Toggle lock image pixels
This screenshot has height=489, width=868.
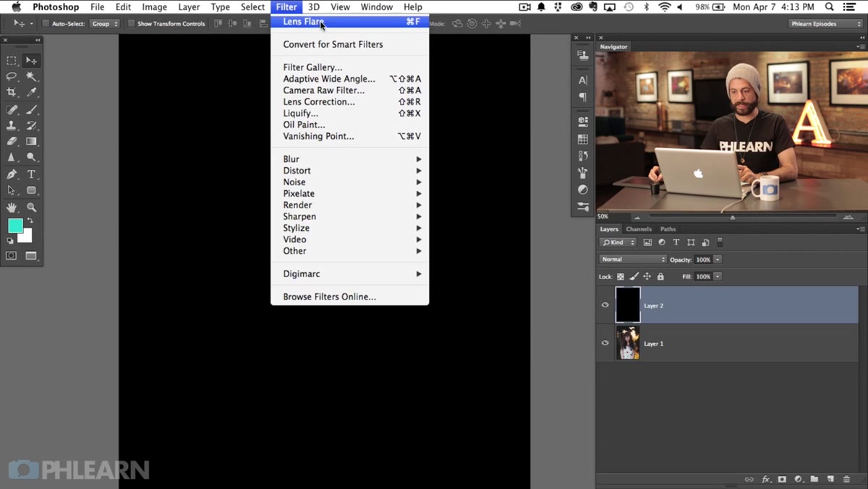pyautogui.click(x=634, y=276)
